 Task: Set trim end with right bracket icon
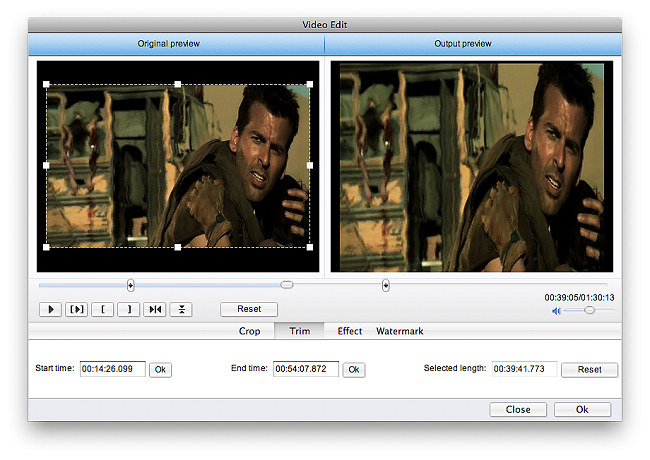point(129,309)
